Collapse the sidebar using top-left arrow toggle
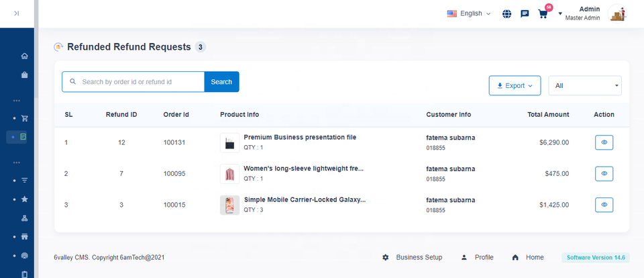The image size is (644, 278). point(16,13)
